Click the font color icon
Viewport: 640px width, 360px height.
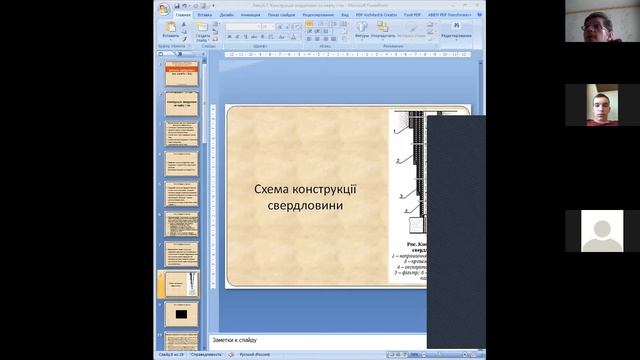point(293,37)
